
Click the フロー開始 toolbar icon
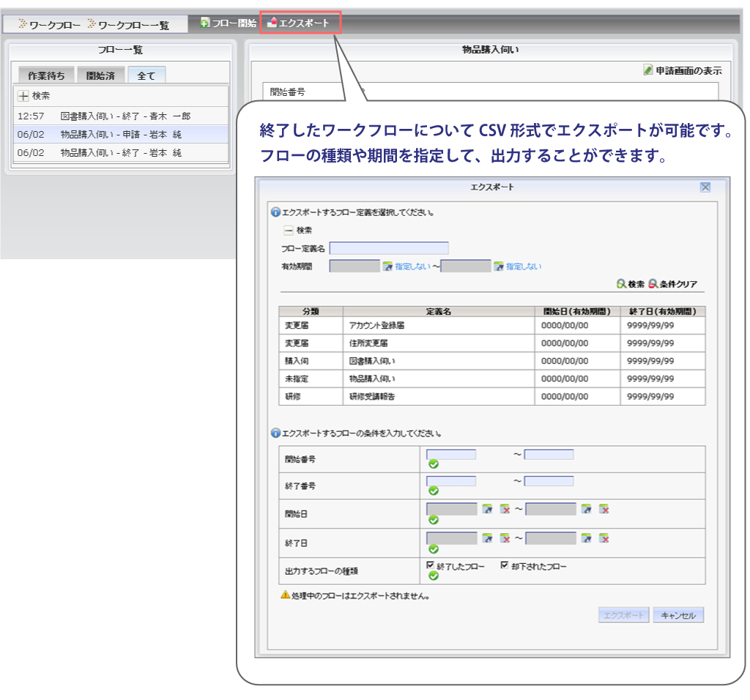(205, 23)
